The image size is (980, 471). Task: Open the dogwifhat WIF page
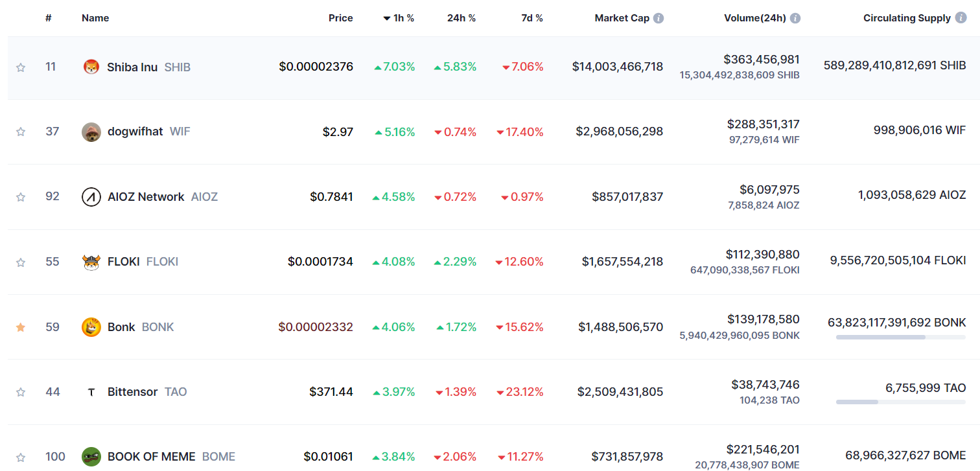(x=149, y=132)
